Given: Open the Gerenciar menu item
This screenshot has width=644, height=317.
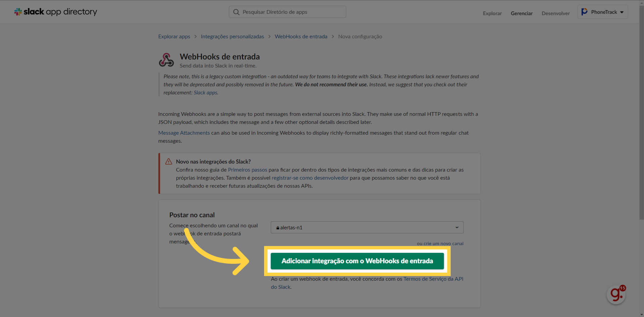Looking at the screenshot, I should coord(522,13).
